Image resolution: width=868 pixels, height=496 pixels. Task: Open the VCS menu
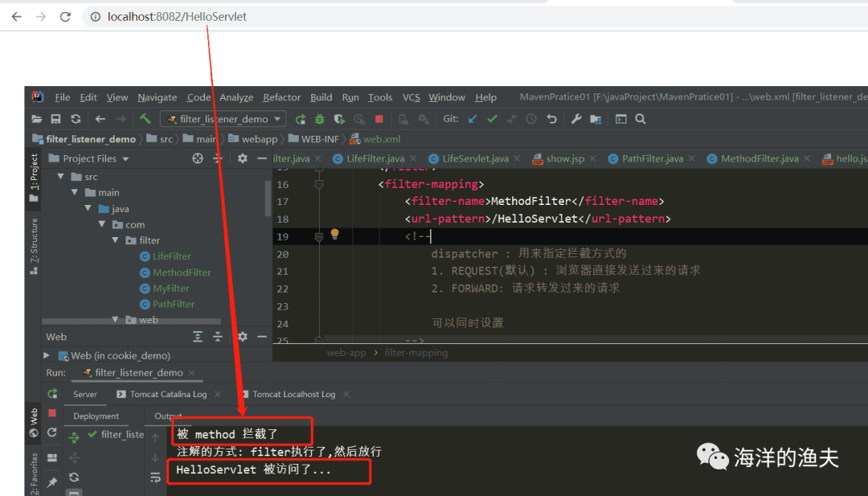(411, 97)
